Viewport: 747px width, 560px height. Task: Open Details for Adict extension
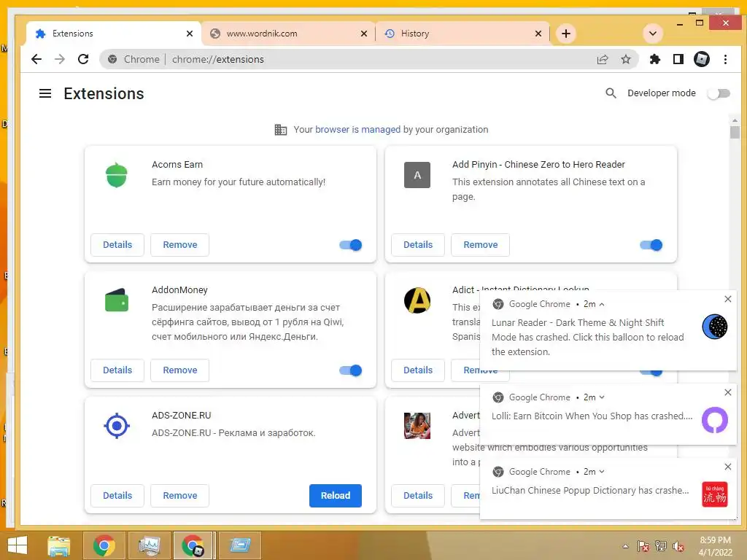[418, 370]
